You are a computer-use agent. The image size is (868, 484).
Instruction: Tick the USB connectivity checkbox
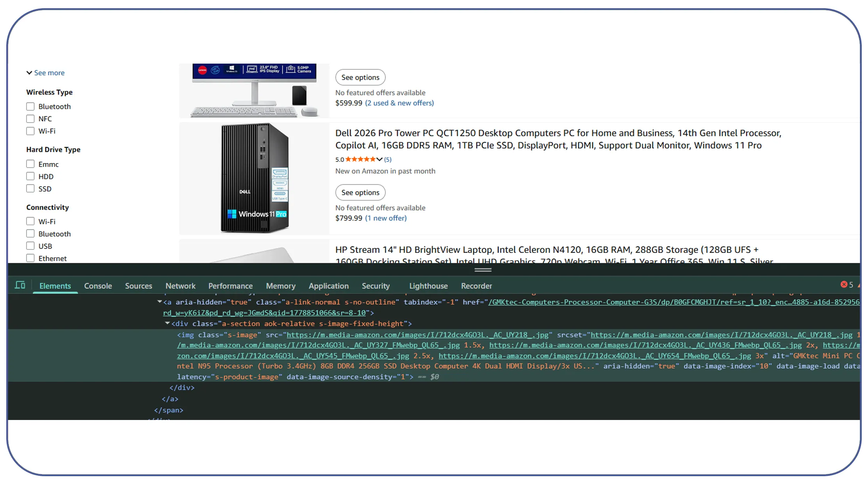click(30, 246)
